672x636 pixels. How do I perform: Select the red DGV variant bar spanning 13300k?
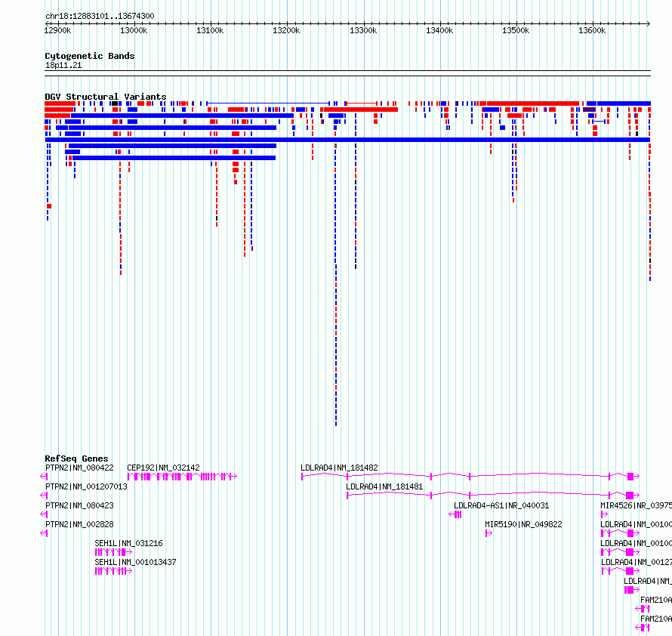tap(361, 110)
